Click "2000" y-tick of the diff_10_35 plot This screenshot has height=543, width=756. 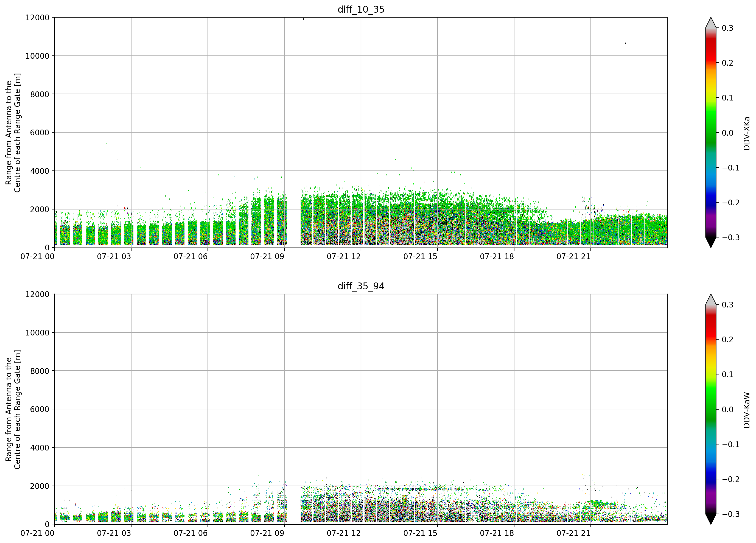tap(40, 209)
